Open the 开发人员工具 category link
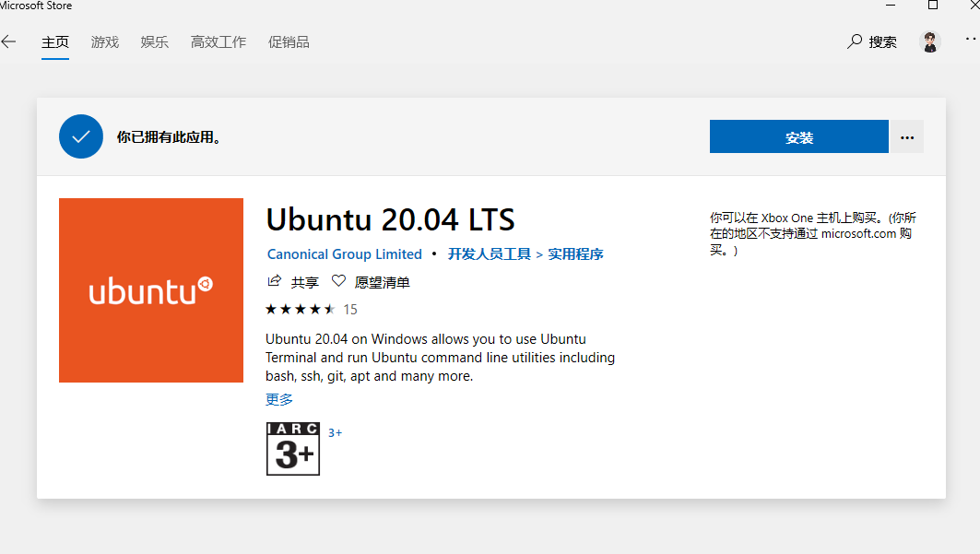This screenshot has width=980, height=554. (x=490, y=254)
